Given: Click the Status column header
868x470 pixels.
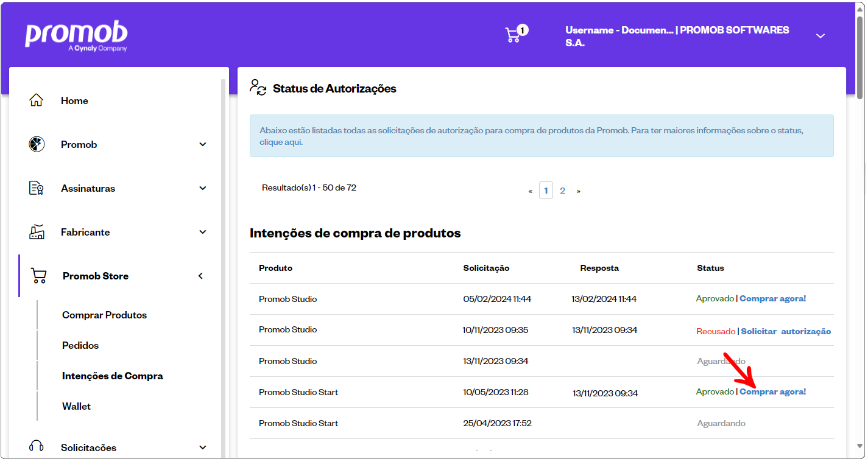Looking at the screenshot, I should pos(710,268).
